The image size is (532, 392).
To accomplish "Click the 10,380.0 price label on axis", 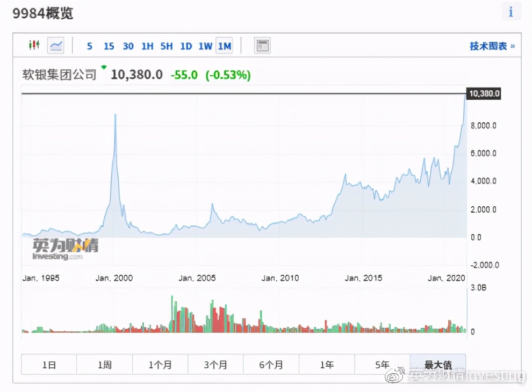I will [484, 94].
